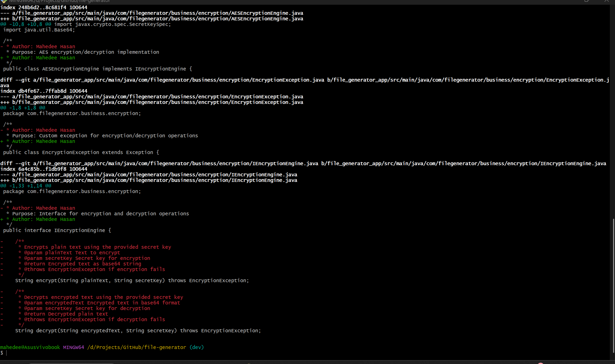Viewport: 615px width, 364px height.
Task: Click 'public class EncryptionException extends Exception' line
Action: pos(81,152)
